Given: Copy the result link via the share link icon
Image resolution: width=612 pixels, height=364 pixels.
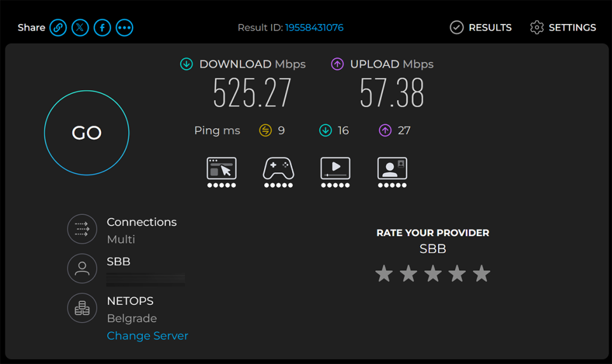Looking at the screenshot, I should [x=58, y=27].
